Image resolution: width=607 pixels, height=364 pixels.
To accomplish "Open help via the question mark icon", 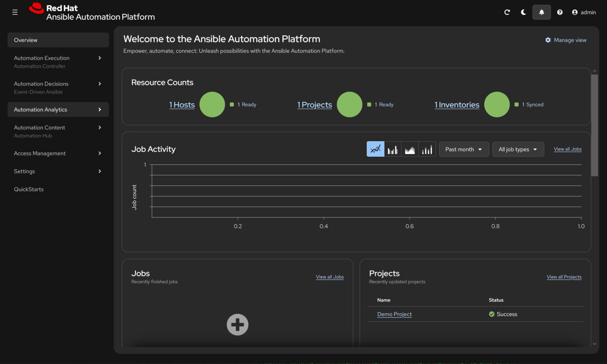I will (560, 12).
